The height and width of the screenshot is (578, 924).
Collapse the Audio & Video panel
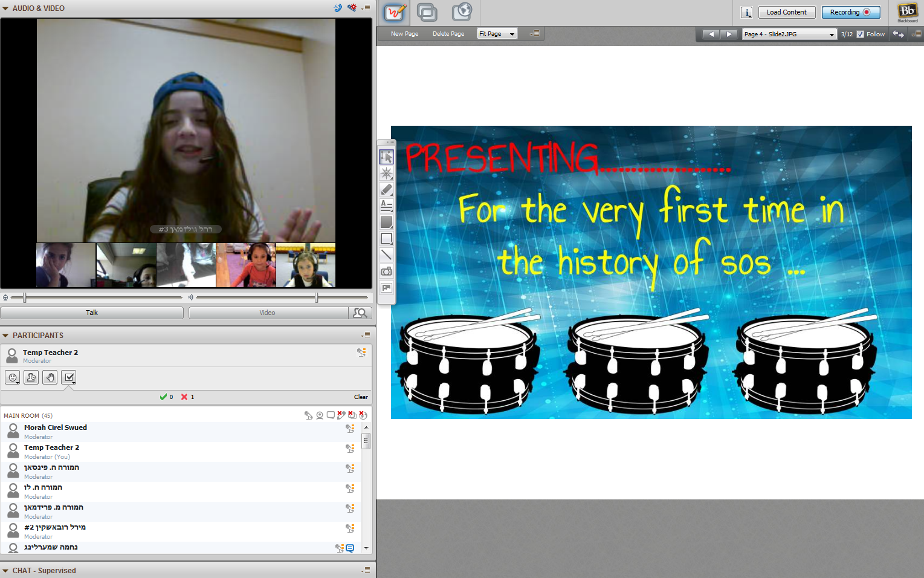point(5,8)
